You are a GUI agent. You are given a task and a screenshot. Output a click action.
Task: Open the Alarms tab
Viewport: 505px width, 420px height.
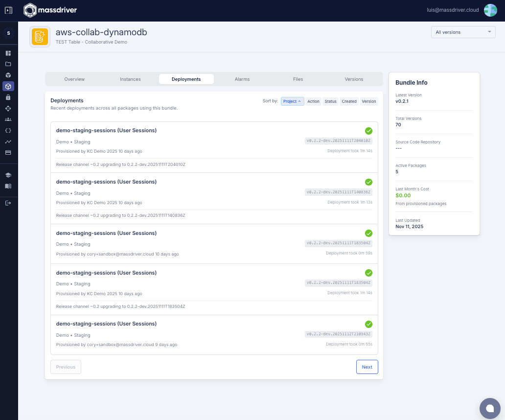pyautogui.click(x=242, y=79)
